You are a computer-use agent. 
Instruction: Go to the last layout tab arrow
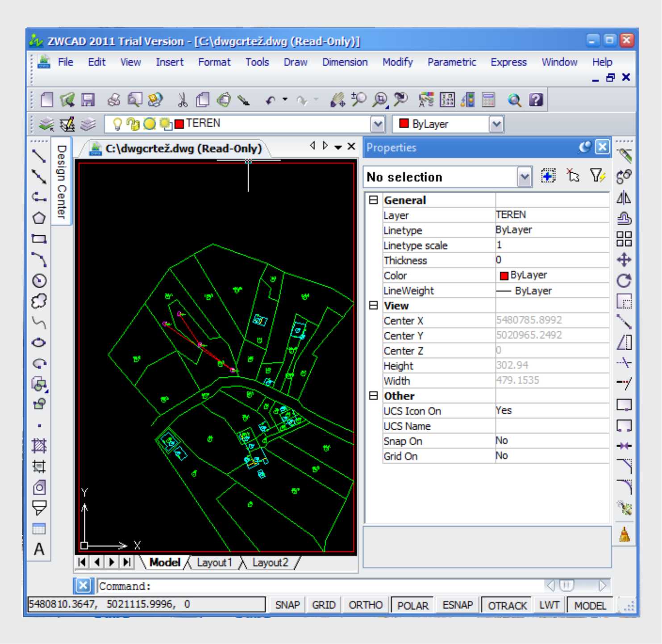tap(127, 562)
